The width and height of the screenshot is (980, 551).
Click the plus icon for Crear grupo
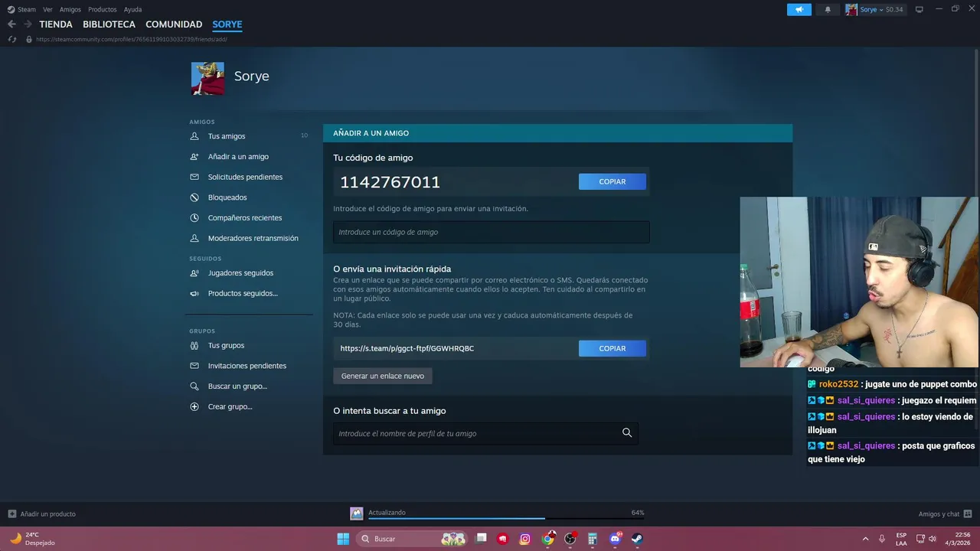coord(194,406)
